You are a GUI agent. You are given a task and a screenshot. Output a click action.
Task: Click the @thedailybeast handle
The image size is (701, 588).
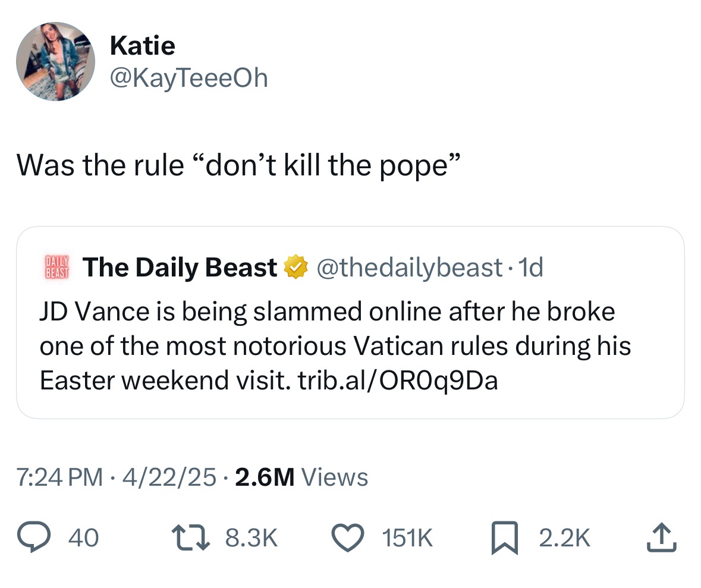pos(410,268)
